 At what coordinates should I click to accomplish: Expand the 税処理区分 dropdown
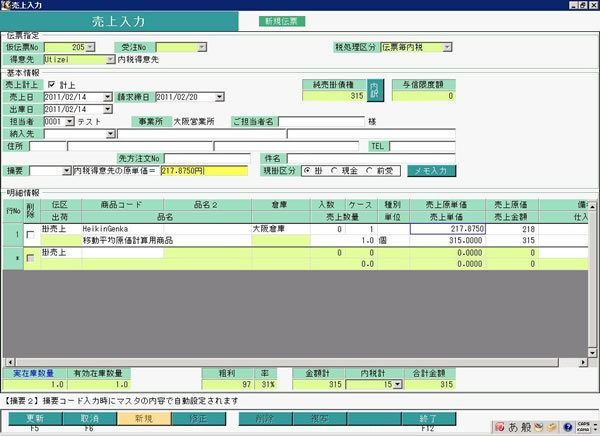tap(447, 47)
